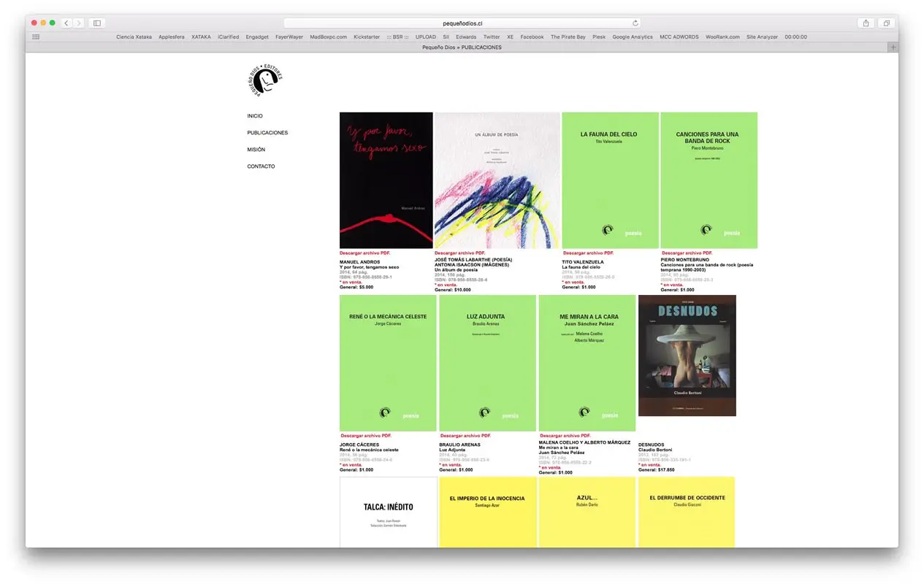Download PDF for 'La fauna del cielo'
The width and height of the screenshot is (924, 584).
(x=589, y=253)
